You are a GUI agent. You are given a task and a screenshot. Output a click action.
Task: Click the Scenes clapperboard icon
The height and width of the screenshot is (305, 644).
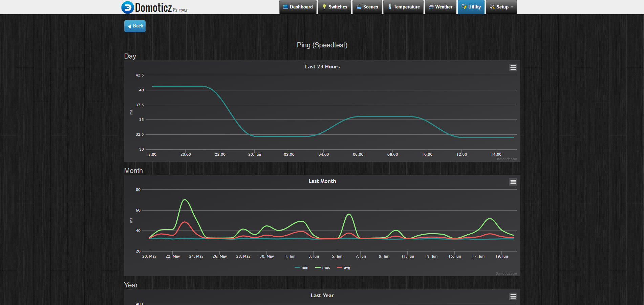point(359,7)
